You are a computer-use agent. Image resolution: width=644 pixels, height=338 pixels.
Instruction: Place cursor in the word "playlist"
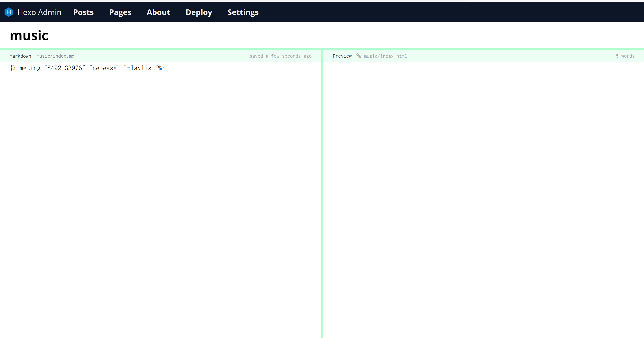[141, 68]
